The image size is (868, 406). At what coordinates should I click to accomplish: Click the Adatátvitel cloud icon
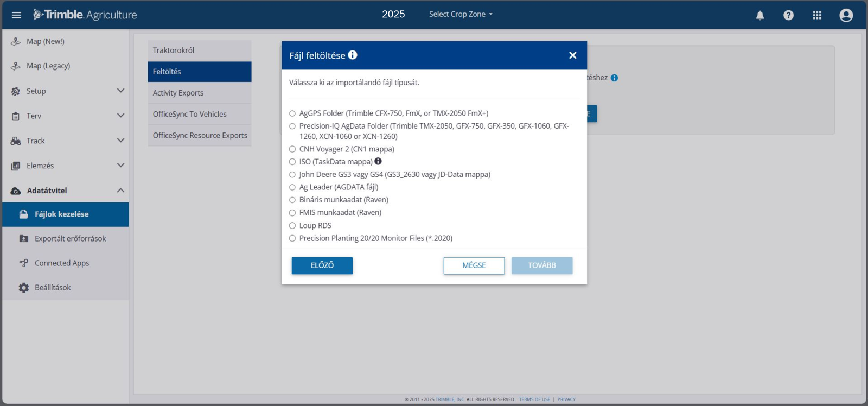[x=16, y=191]
